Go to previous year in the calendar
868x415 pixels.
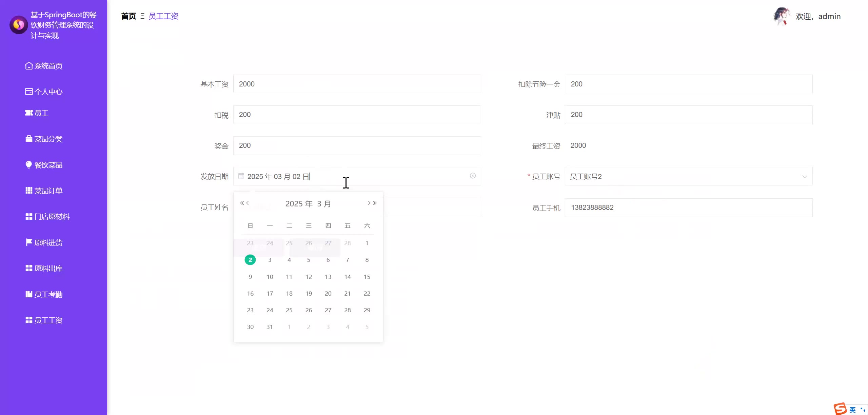[242, 203]
